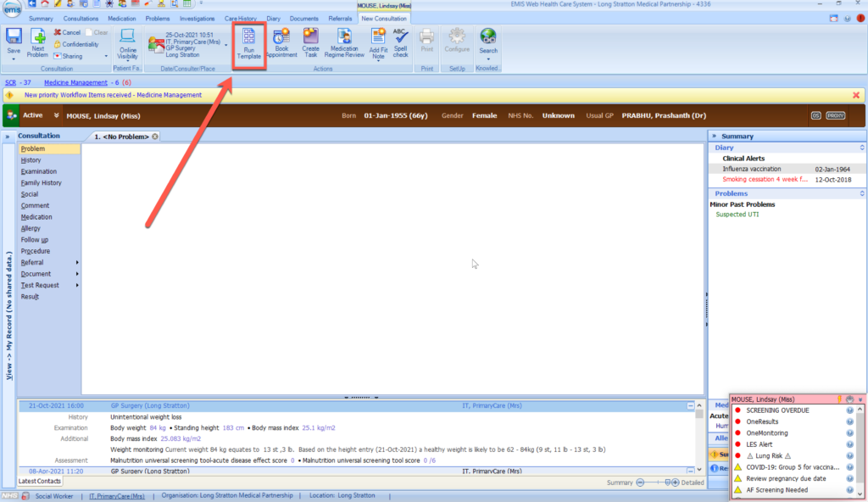
Task: Expand patient details chevron beside Active
Action: point(56,116)
